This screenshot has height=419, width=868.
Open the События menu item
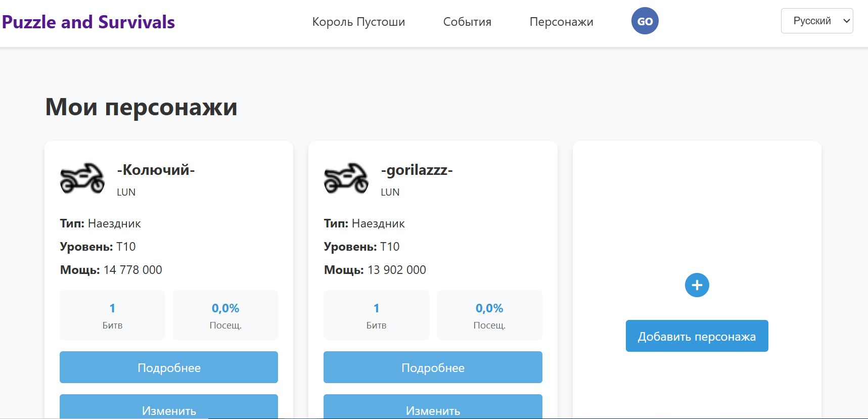(467, 22)
